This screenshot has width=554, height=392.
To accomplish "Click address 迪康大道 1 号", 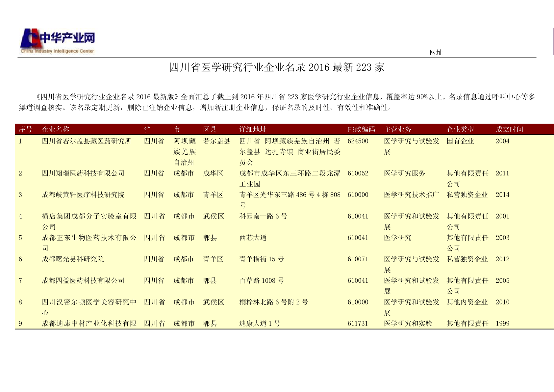I will click(x=260, y=324).
